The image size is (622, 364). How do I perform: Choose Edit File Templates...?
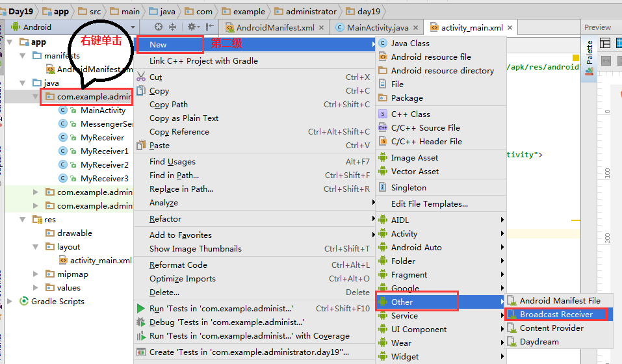(x=441, y=204)
